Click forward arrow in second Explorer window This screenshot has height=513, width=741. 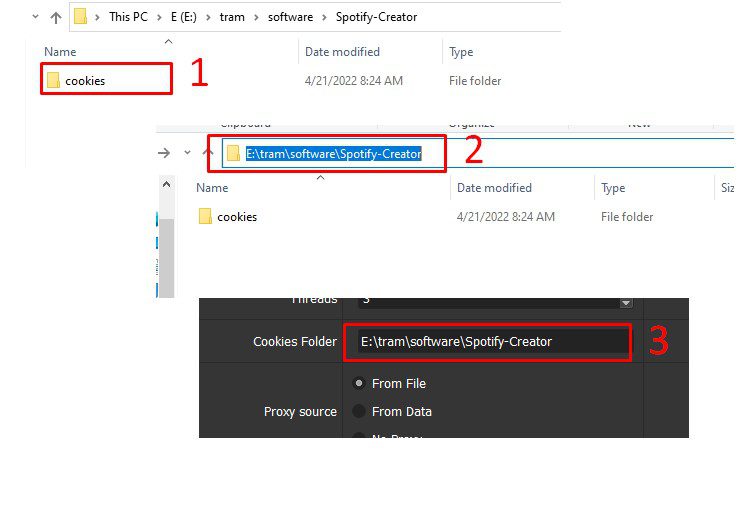coord(164,153)
